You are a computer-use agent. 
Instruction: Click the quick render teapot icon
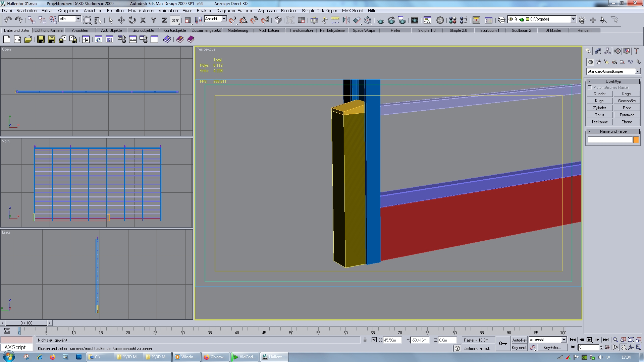[380, 20]
